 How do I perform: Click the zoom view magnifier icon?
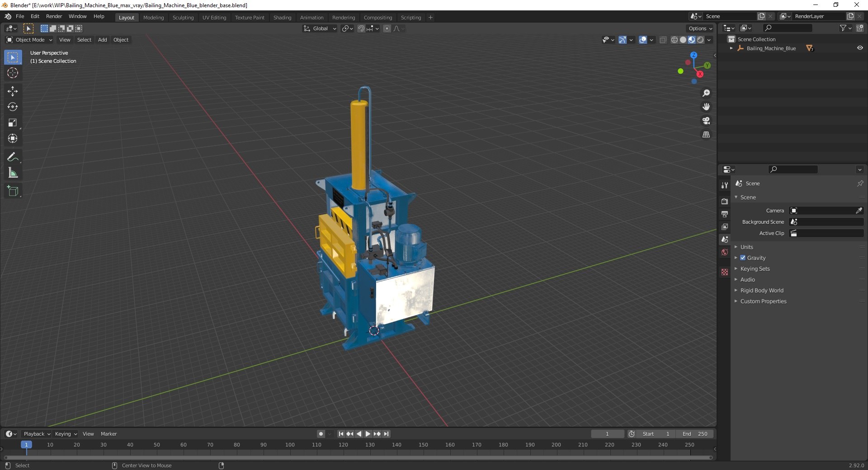pos(706,93)
